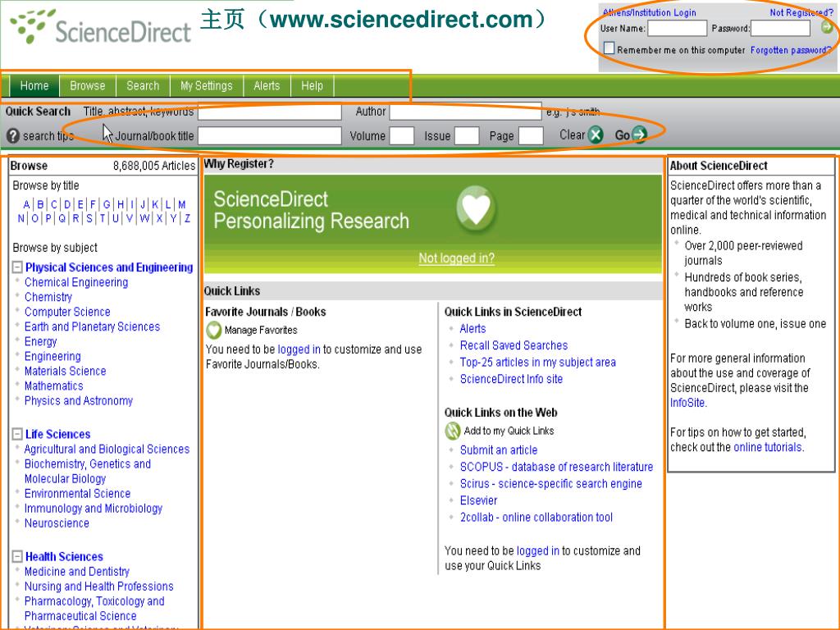Image resolution: width=840 pixels, height=630 pixels.
Task: Open the Alerts quick link
Action: [472, 328]
